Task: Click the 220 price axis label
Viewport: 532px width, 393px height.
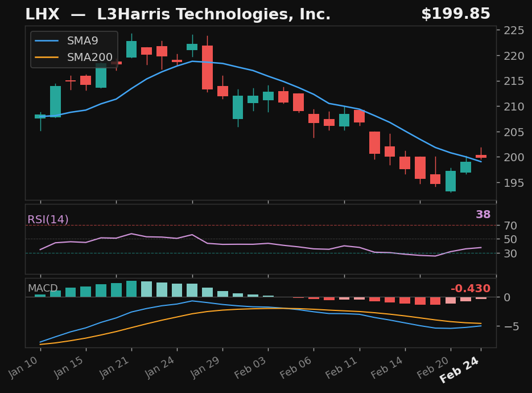Action: pyautogui.click(x=514, y=56)
